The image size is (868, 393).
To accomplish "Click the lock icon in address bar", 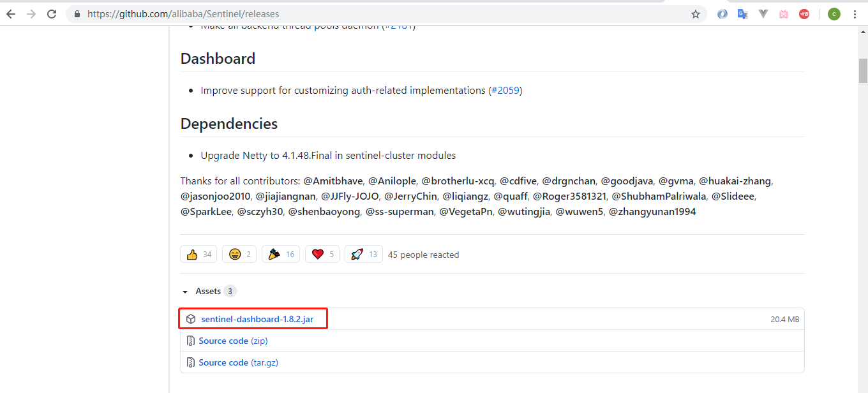I will [x=77, y=14].
